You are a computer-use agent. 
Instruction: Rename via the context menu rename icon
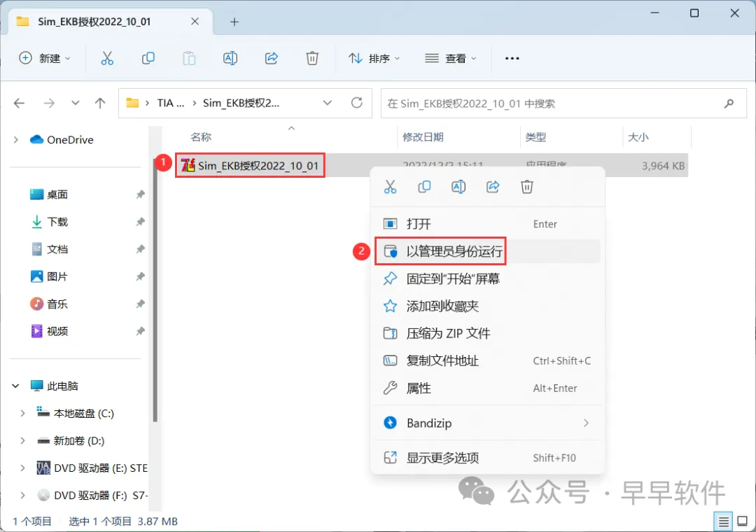[x=458, y=187]
